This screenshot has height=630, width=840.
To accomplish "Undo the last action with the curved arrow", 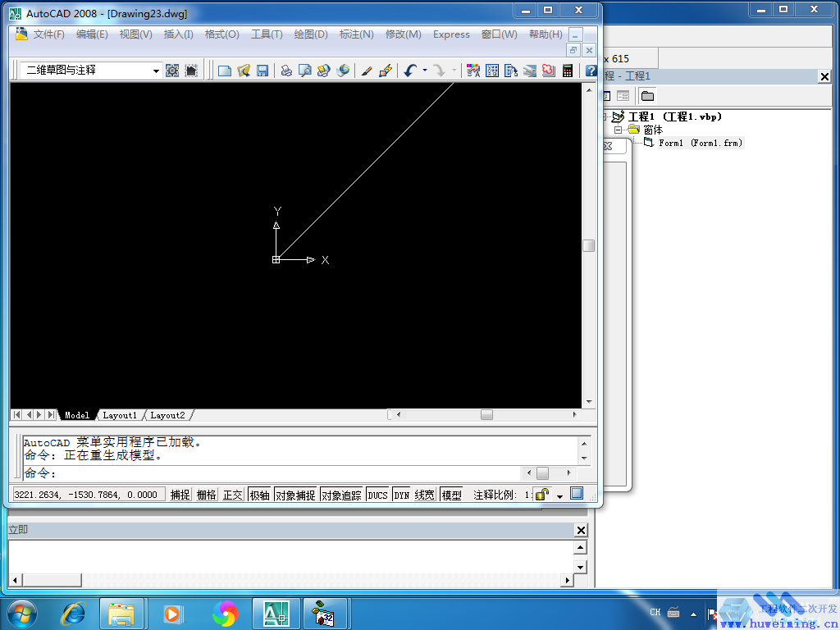I will [x=410, y=71].
